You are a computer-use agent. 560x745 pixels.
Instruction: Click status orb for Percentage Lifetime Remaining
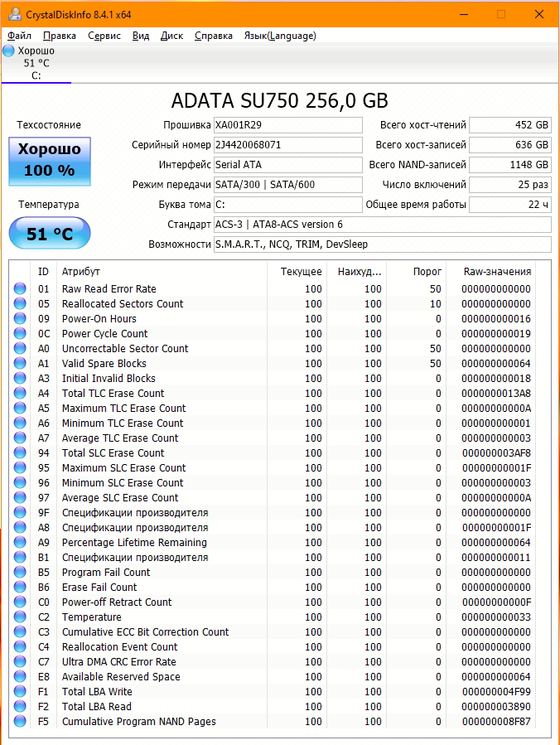(20, 542)
